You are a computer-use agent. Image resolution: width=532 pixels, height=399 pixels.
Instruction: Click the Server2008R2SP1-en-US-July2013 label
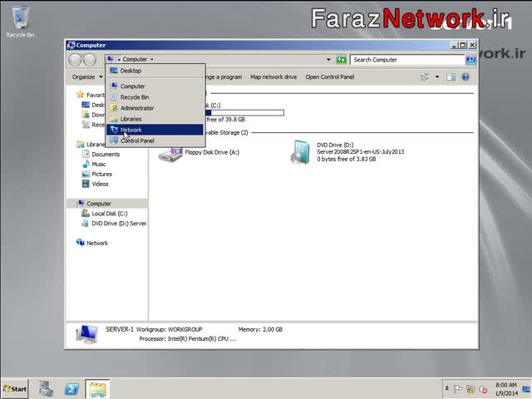point(360,151)
